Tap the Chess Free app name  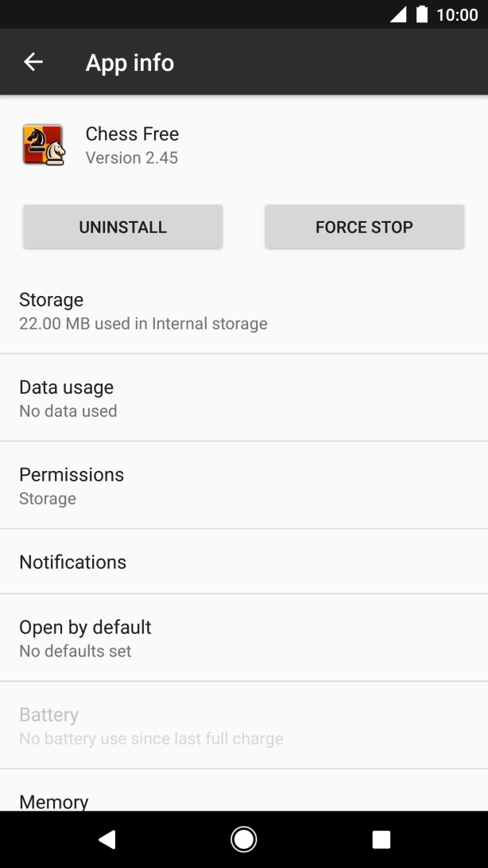click(132, 134)
